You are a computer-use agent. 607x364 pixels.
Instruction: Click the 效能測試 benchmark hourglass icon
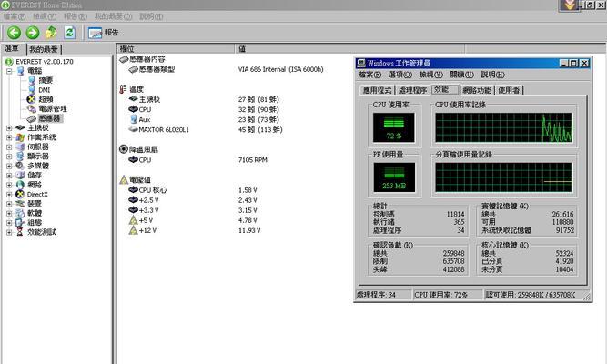coord(20,232)
